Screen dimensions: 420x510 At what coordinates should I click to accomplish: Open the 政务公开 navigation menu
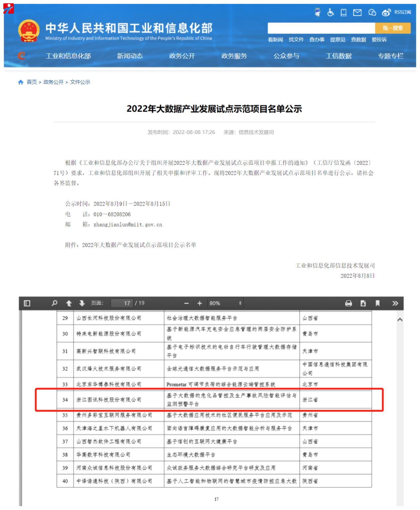click(x=182, y=56)
